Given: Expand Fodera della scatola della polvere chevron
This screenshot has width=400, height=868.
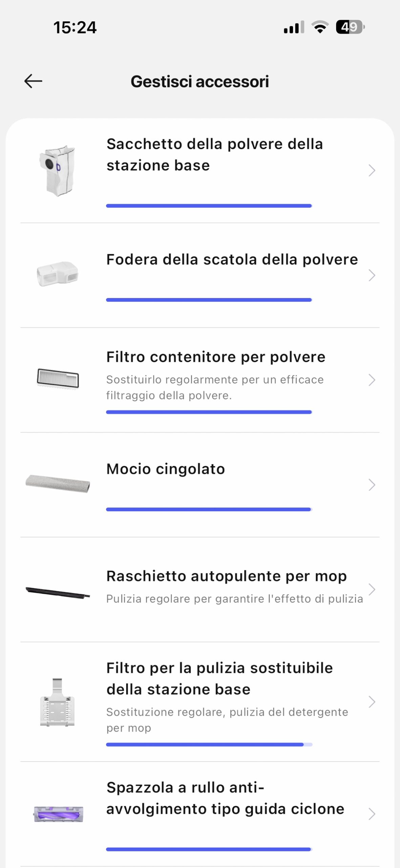Looking at the screenshot, I should click(372, 275).
